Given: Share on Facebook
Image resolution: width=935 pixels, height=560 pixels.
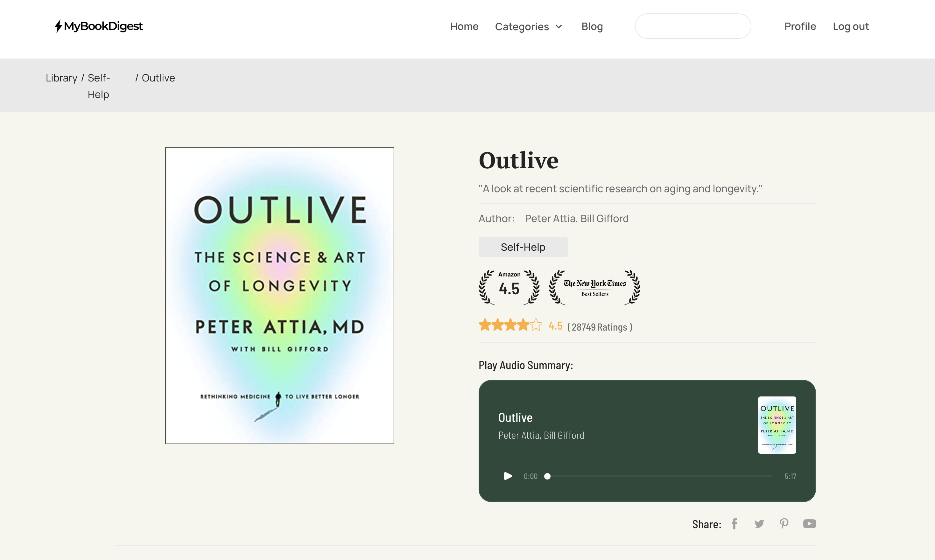Looking at the screenshot, I should pos(734,524).
